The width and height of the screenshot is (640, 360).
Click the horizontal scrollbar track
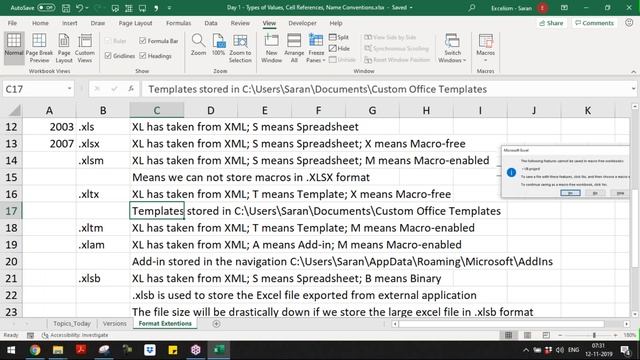tap(510, 324)
